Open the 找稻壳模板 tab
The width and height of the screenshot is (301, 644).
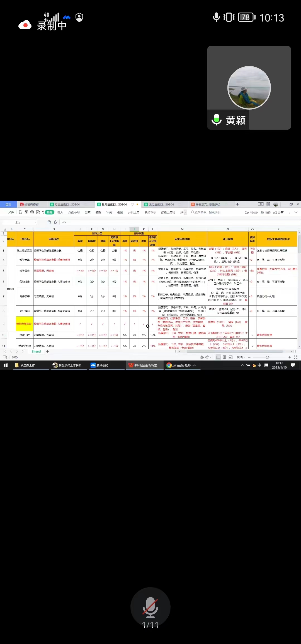click(x=31, y=204)
